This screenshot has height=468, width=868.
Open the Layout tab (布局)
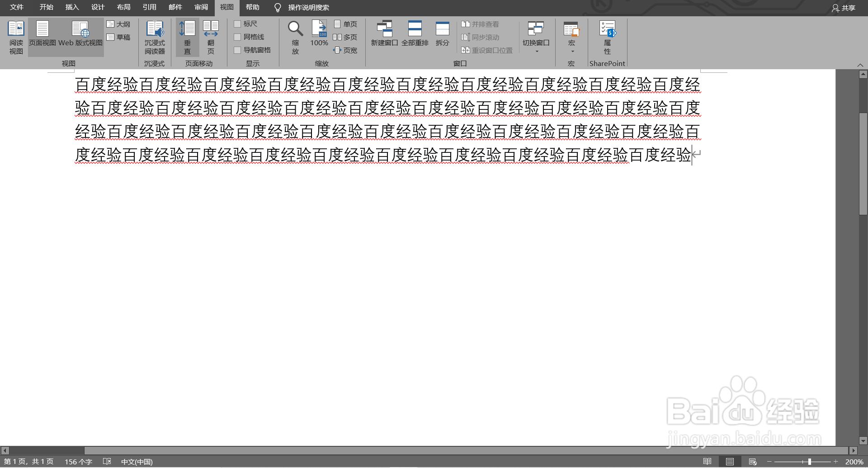tap(123, 7)
